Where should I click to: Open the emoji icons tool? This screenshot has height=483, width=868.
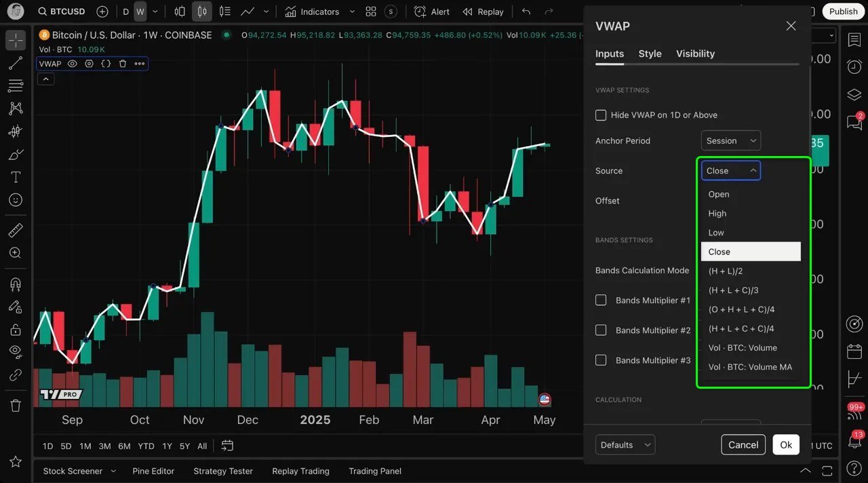[16, 200]
